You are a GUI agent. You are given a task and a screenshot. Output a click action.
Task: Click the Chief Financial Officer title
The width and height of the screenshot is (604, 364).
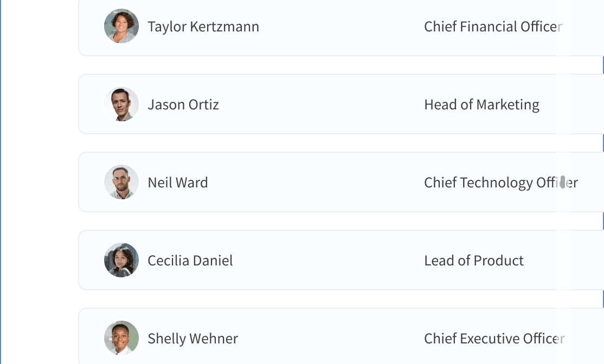coord(493,27)
